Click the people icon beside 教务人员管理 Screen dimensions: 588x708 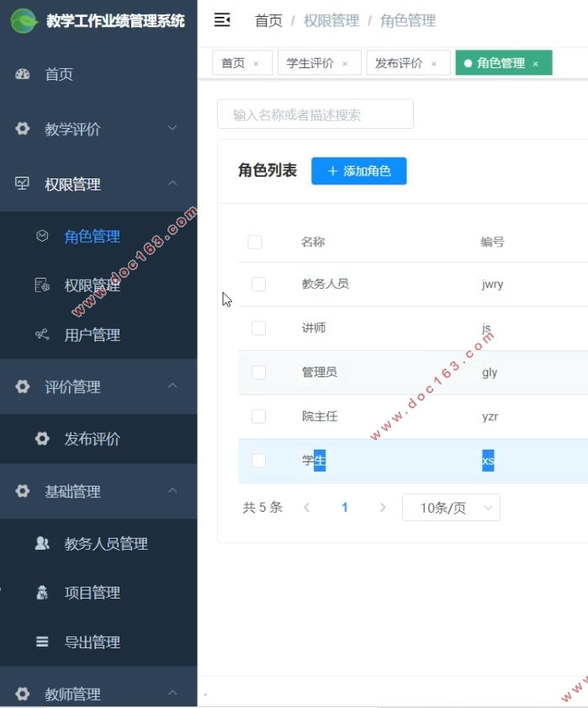click(42, 543)
